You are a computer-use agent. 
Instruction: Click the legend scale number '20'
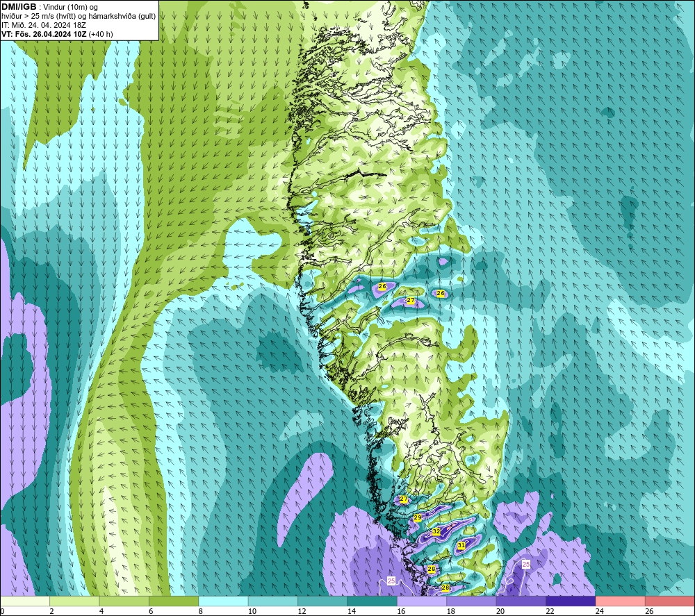pos(500,611)
